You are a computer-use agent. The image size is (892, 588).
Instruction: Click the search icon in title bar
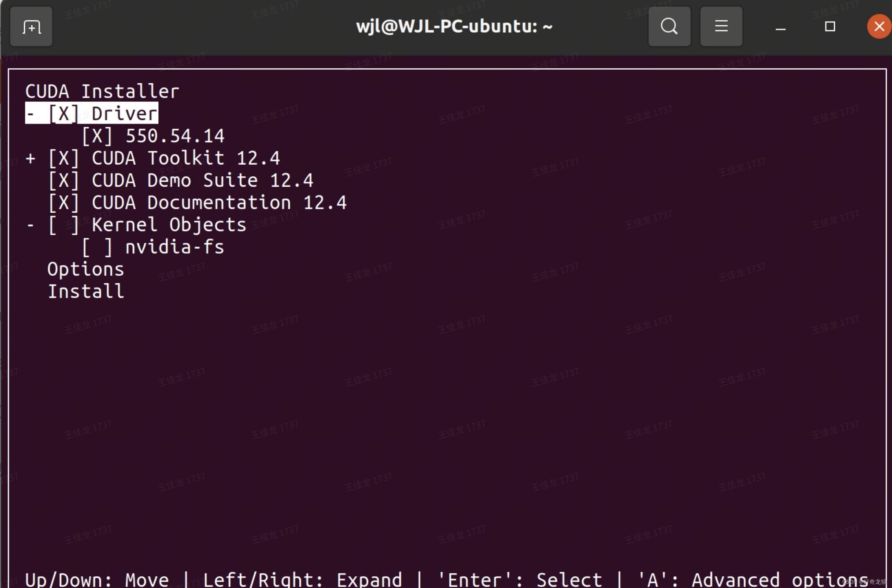click(669, 26)
